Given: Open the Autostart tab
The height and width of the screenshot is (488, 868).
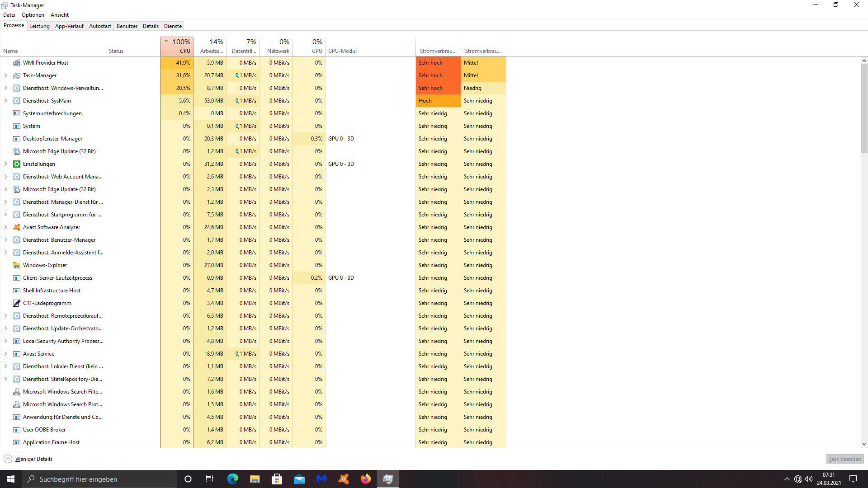Looking at the screenshot, I should tap(100, 26).
